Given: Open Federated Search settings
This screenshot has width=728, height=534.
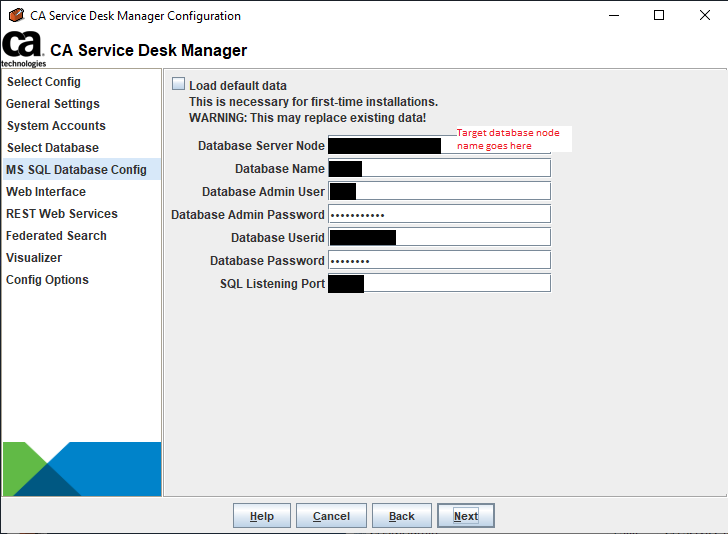Looking at the screenshot, I should pos(56,235).
